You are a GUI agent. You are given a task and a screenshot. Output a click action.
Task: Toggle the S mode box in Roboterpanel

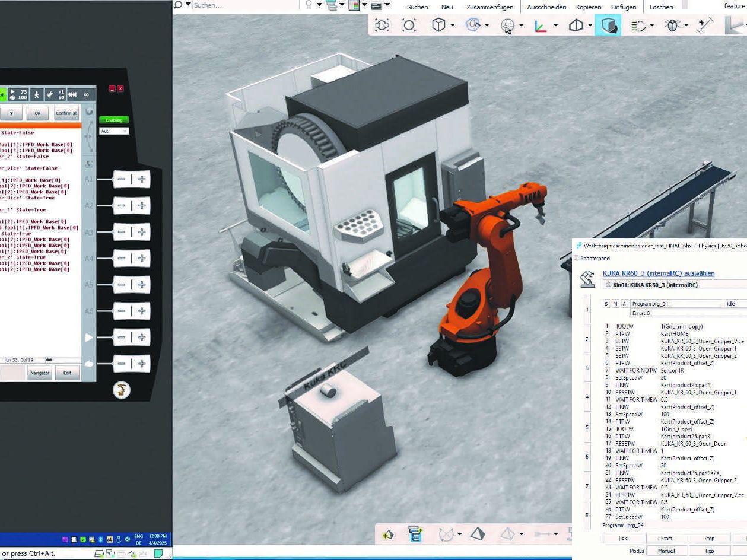(x=606, y=304)
